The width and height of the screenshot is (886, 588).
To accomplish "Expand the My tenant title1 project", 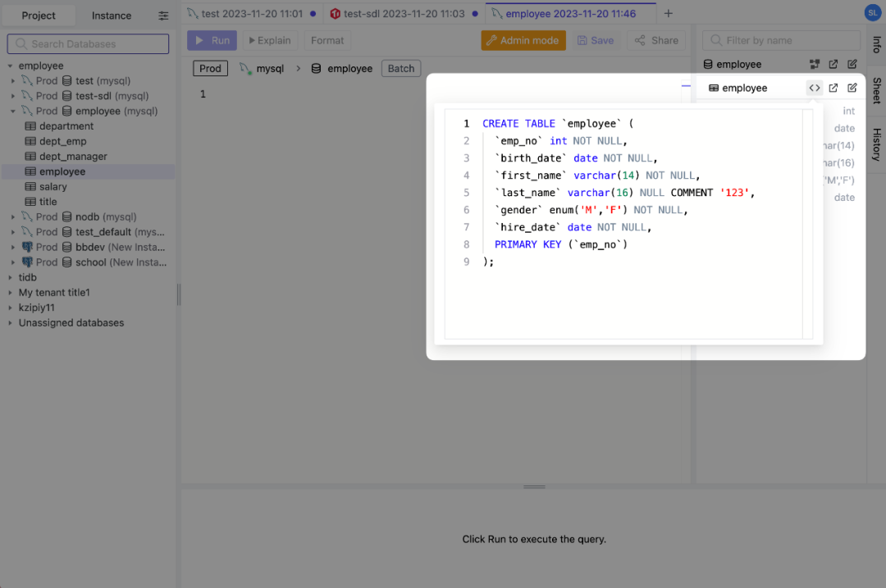I will tap(10, 293).
